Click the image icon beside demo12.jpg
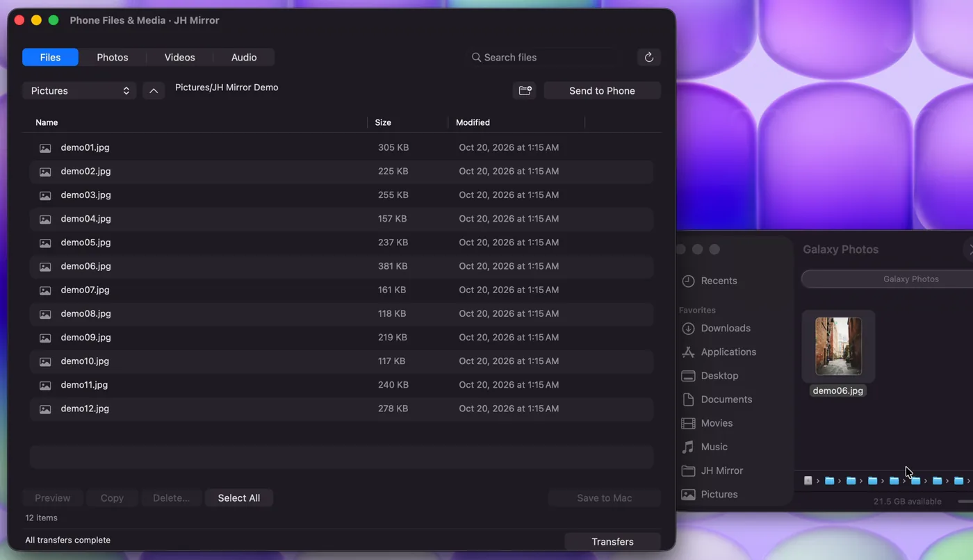 click(x=45, y=409)
